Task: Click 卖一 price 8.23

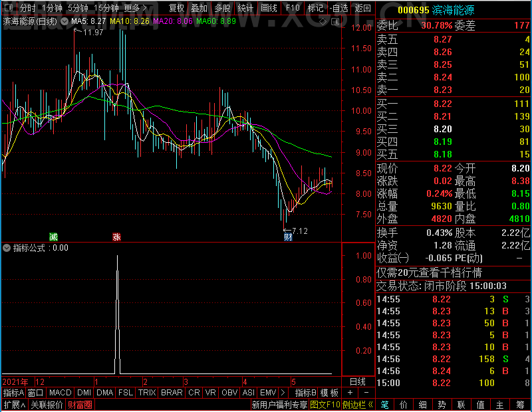Action: point(443,90)
